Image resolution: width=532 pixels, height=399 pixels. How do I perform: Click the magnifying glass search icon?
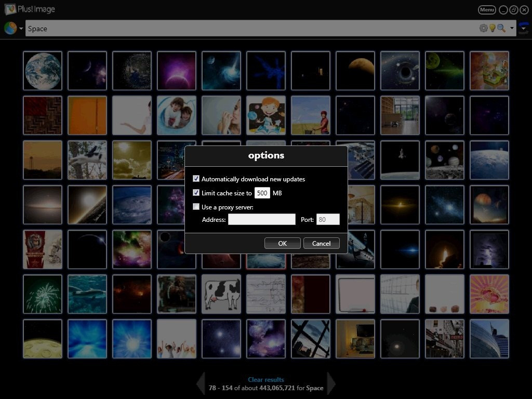[x=501, y=28]
